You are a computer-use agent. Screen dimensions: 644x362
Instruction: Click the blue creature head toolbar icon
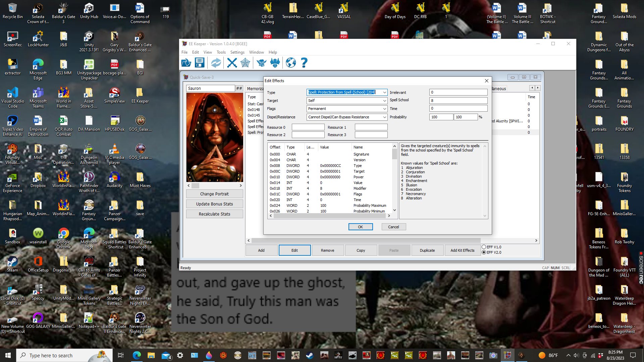261,63
